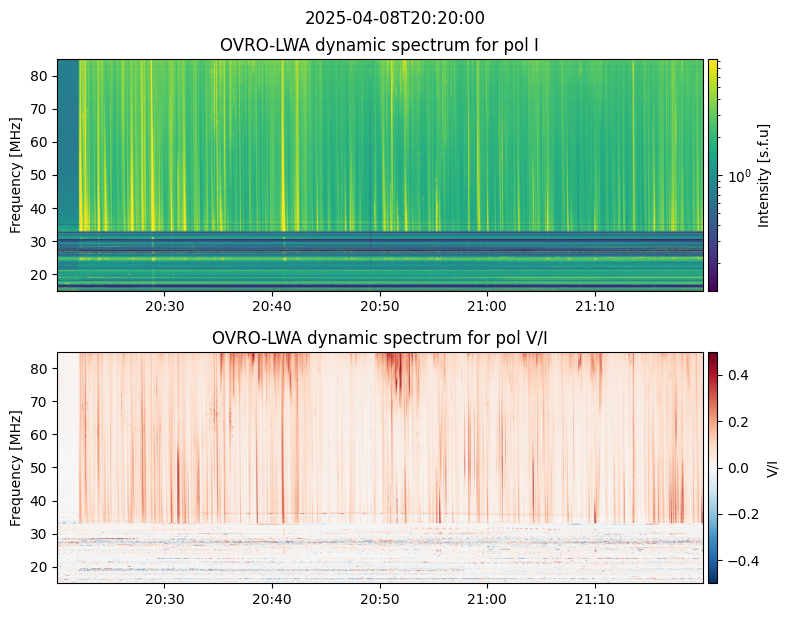790x617 pixels.
Task: Click the 80 MHz tick on pol I plot
Action: tap(43, 75)
